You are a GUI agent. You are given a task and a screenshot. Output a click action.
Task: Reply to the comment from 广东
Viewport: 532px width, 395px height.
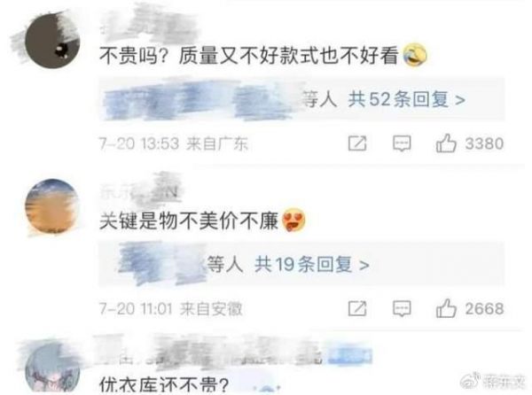(x=402, y=143)
